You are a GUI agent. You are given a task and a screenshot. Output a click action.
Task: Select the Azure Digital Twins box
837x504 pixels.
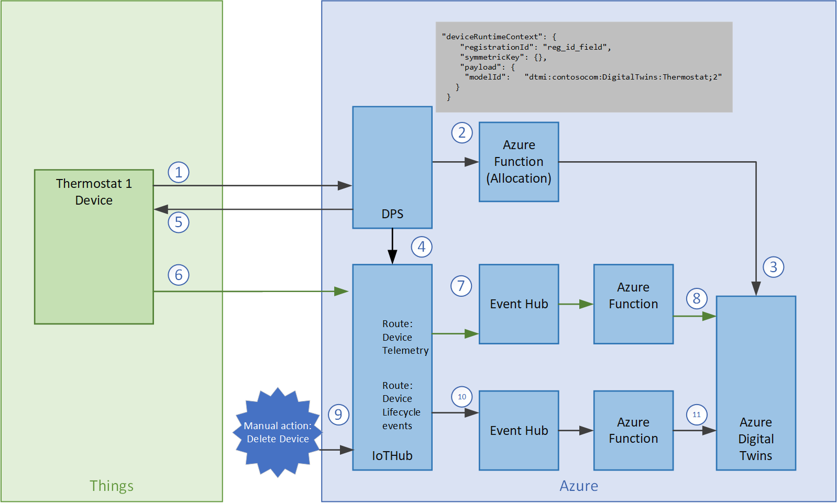[x=756, y=383]
